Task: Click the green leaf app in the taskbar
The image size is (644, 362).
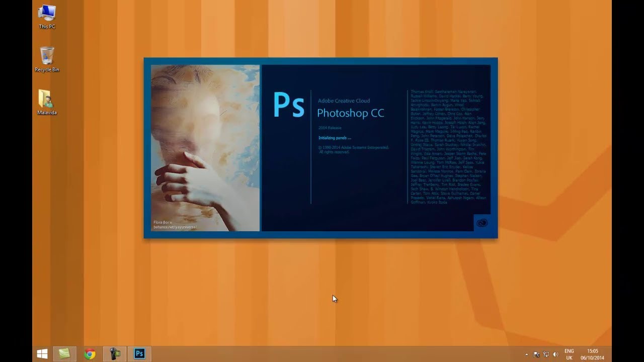Action: coord(64,354)
